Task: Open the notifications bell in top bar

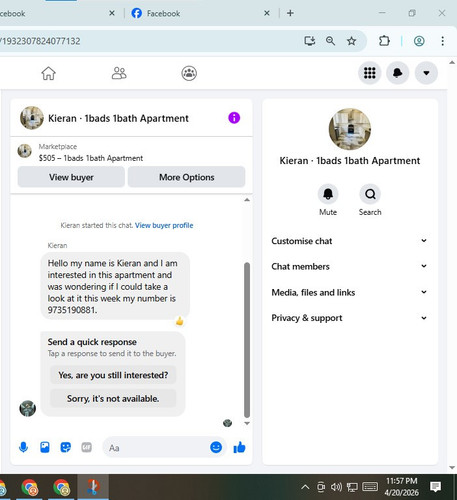Action: point(397,73)
